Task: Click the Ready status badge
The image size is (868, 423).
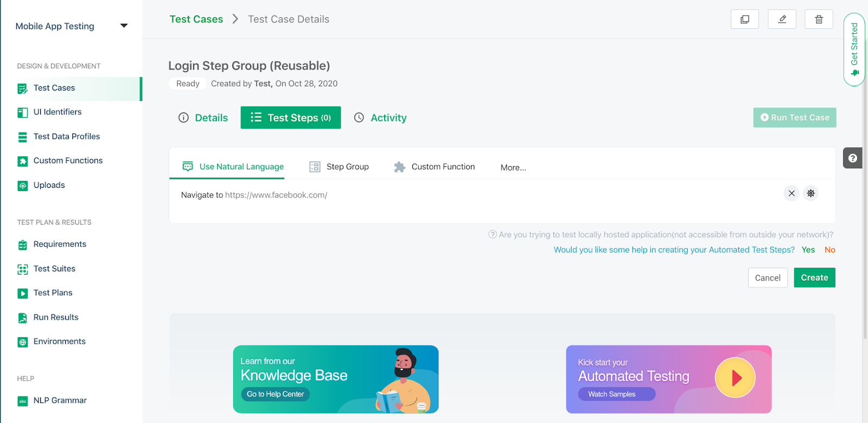Action: (188, 84)
